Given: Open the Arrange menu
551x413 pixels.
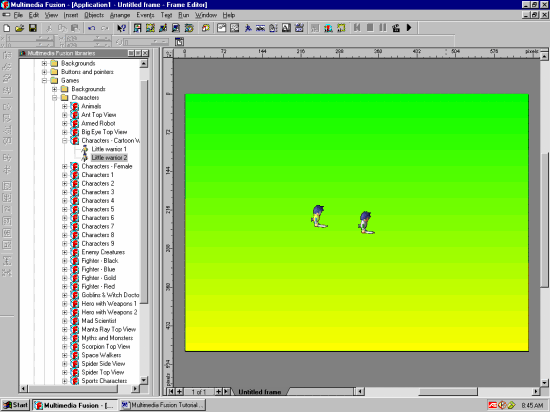Looking at the screenshot, I should pyautogui.click(x=120, y=15).
